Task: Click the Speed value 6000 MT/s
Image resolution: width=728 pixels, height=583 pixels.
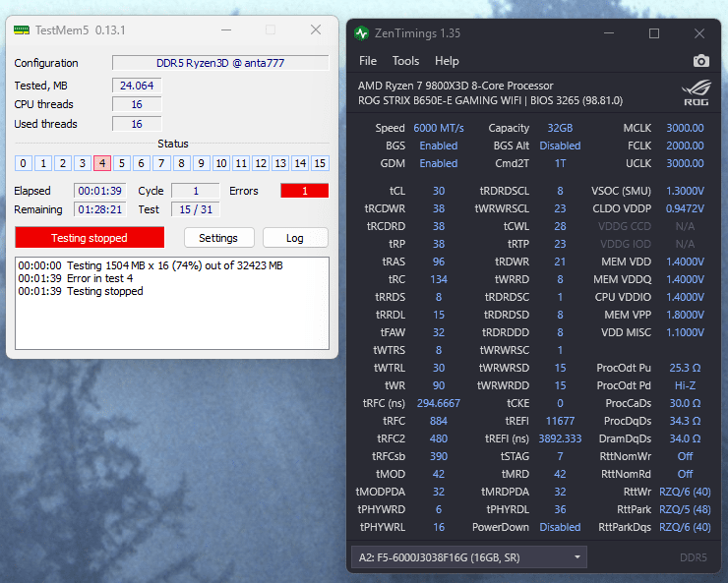Action: tap(439, 128)
